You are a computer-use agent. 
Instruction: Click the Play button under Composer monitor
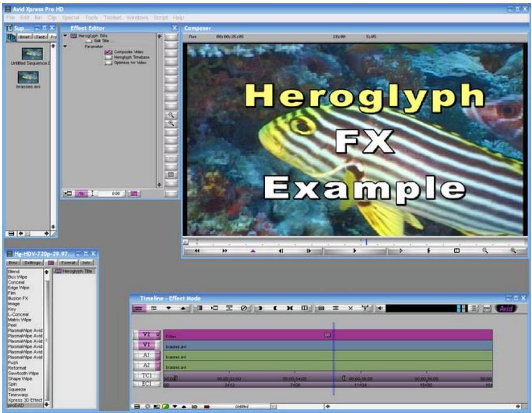point(355,251)
